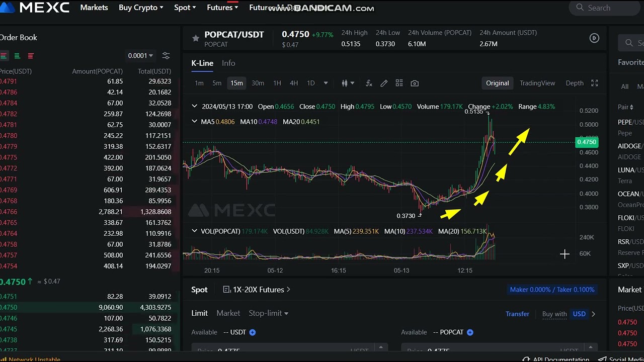Switch chart to the 4H timeframe
Screen dimensions: 644x362
(294, 83)
